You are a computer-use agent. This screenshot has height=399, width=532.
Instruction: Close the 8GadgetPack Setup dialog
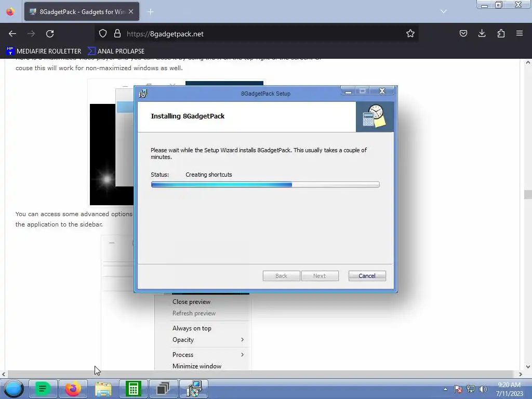click(382, 91)
